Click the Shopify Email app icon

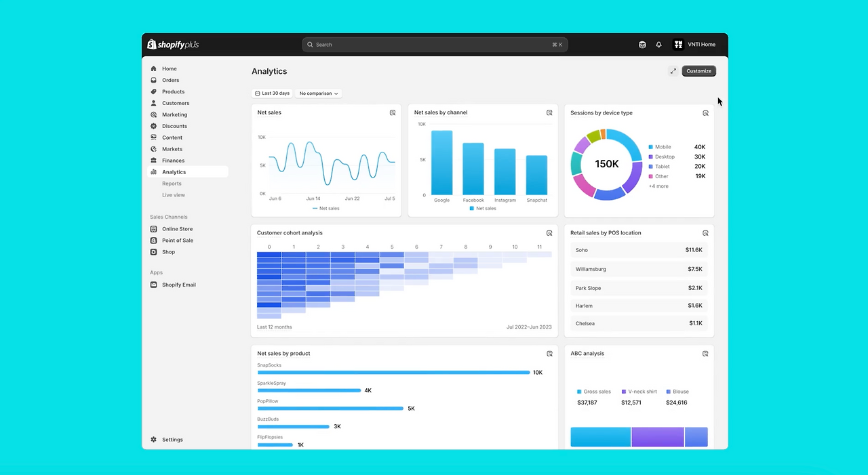click(154, 285)
